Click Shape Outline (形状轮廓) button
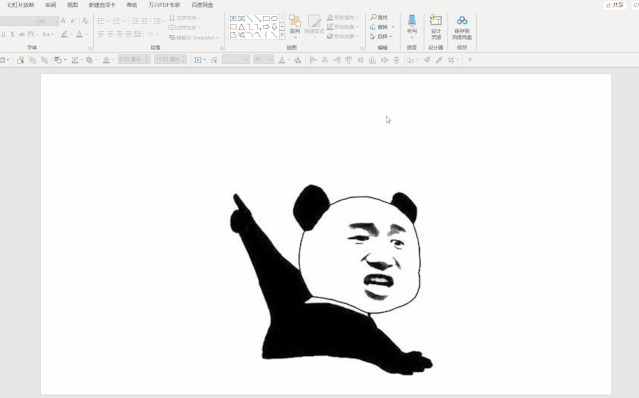 point(343,27)
